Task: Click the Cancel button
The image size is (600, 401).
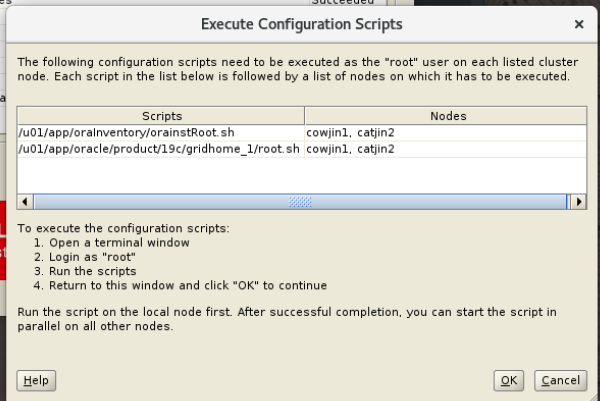Action: coord(561,380)
